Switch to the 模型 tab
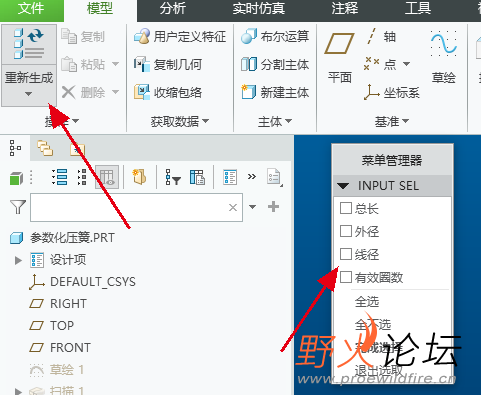Screen dimensions: 481x395 coord(100,9)
